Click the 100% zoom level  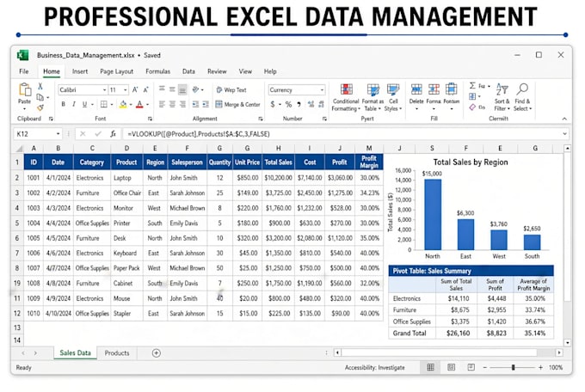(556, 367)
